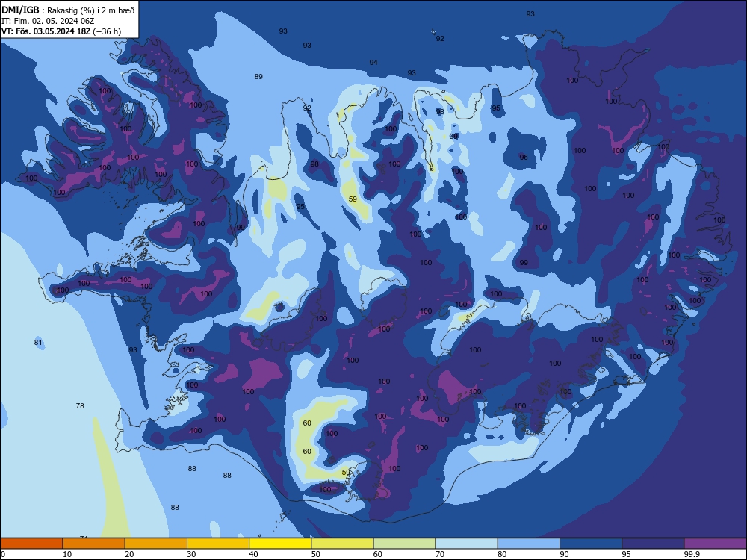Click the legend tick label '10'
Viewport: 747px width, 560px height.
[x=67, y=554]
